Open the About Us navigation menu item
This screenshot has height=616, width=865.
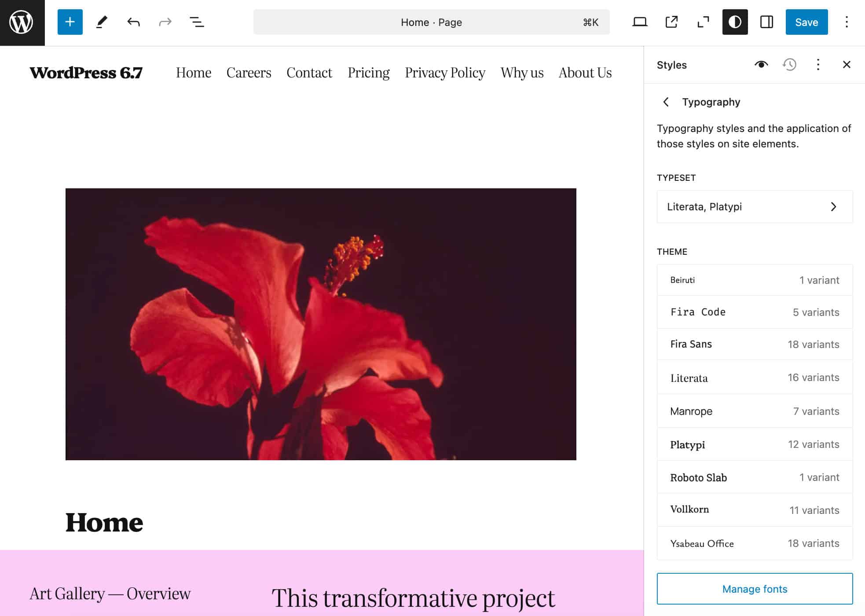tap(585, 73)
